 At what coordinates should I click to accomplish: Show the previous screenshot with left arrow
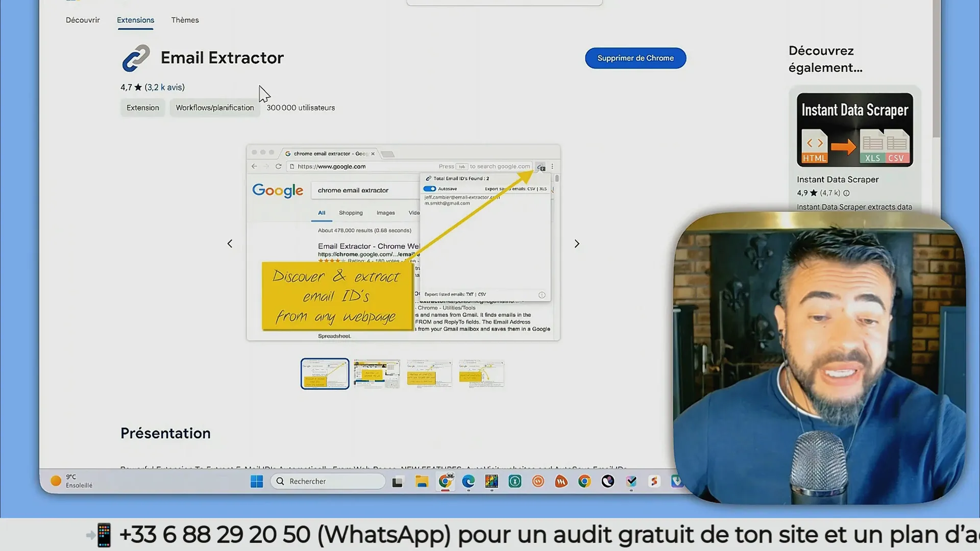click(230, 244)
